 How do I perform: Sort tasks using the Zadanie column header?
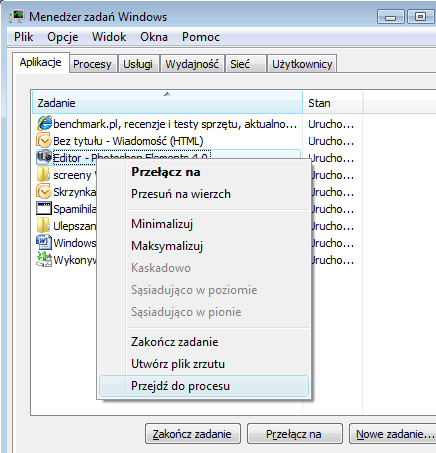pyautogui.click(x=167, y=103)
